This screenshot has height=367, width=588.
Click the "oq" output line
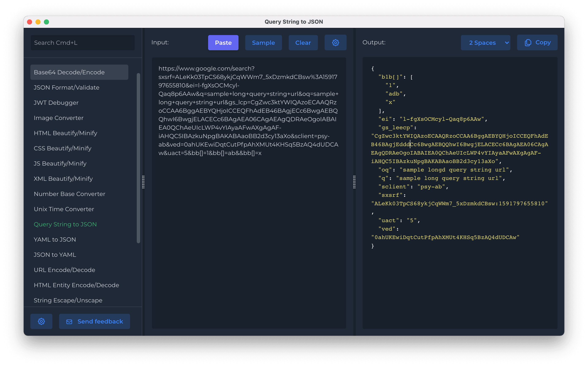point(445,170)
